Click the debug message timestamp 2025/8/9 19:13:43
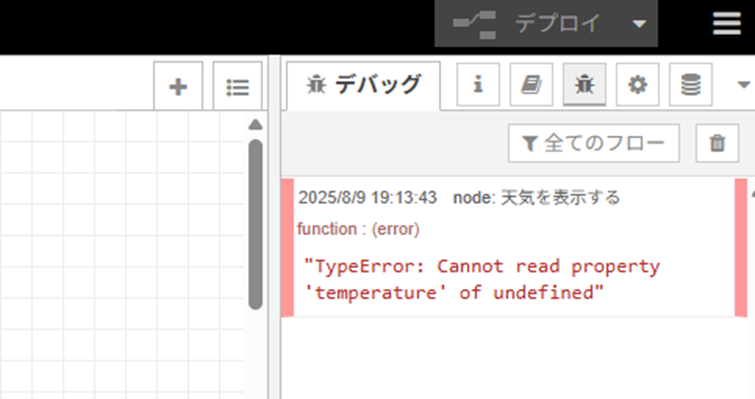 coord(367,197)
